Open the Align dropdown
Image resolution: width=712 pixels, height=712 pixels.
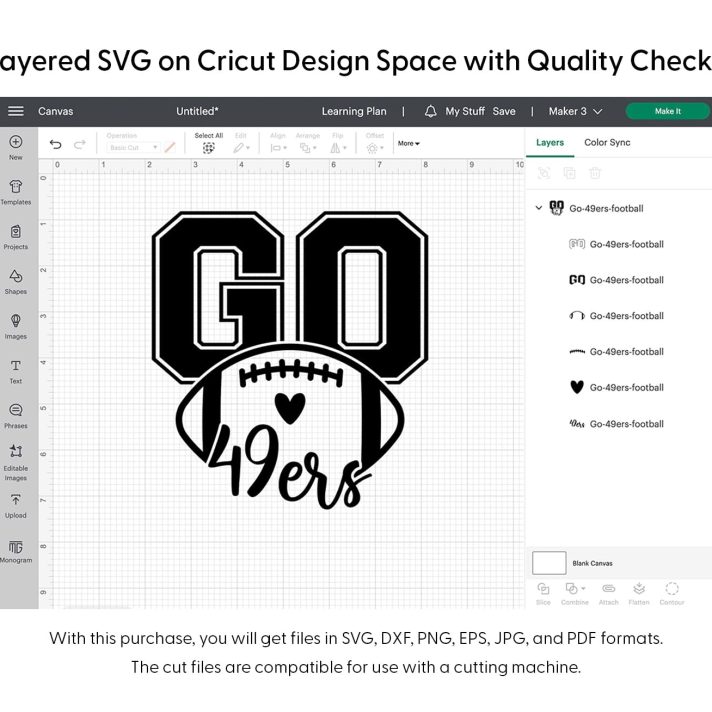click(278, 143)
